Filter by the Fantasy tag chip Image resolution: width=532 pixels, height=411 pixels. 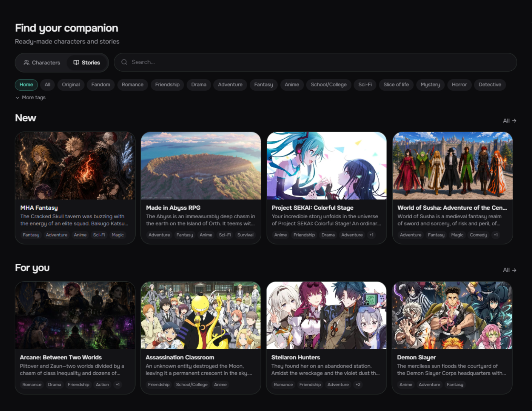click(x=263, y=84)
